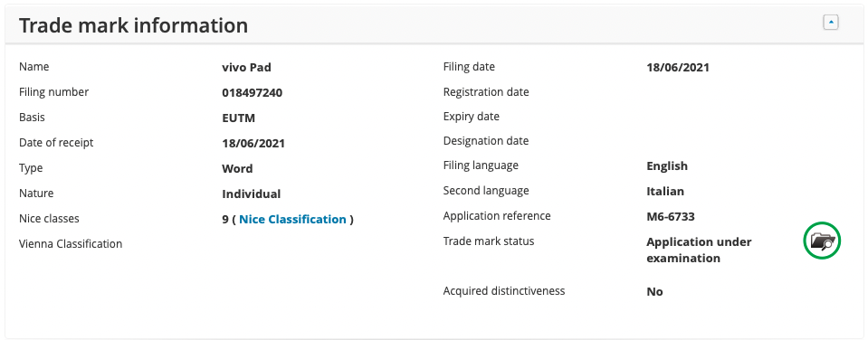Open the file inspection folder-magnifier icon
Viewport: 868px width, 340px height.
tap(822, 241)
